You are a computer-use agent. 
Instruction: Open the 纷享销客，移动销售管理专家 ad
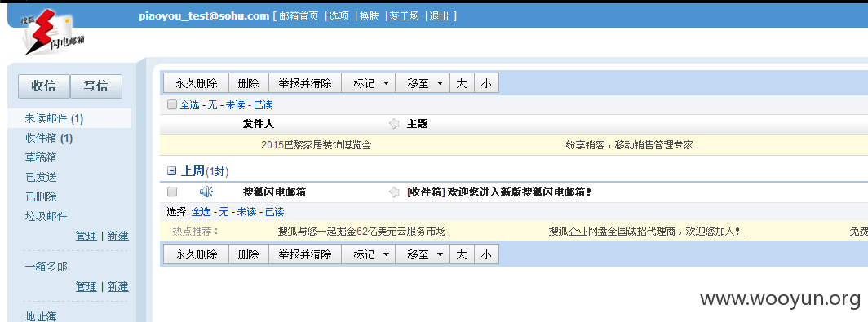[x=629, y=145]
